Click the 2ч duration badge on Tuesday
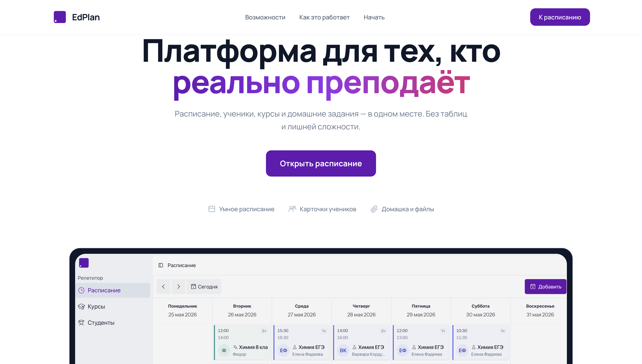 click(264, 331)
